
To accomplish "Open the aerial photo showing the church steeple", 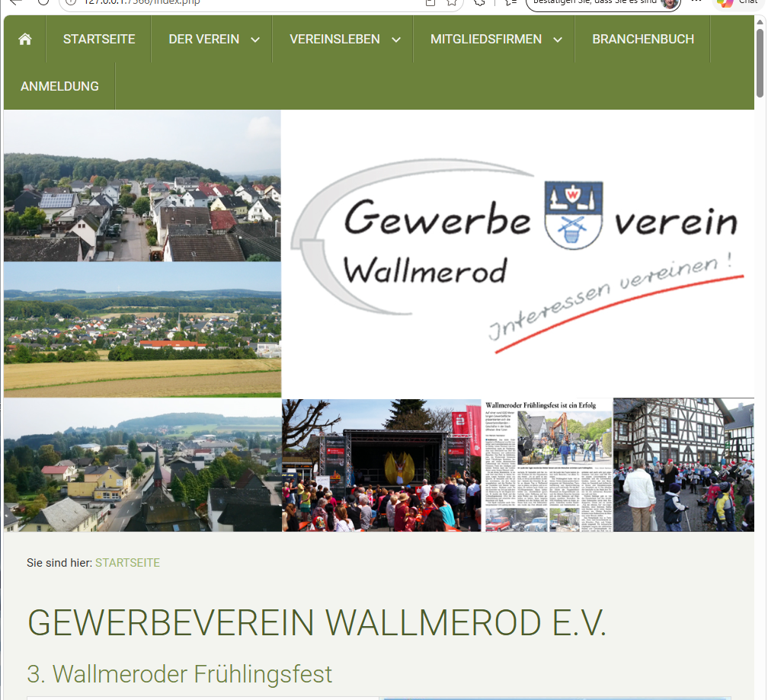I will 142,465.
